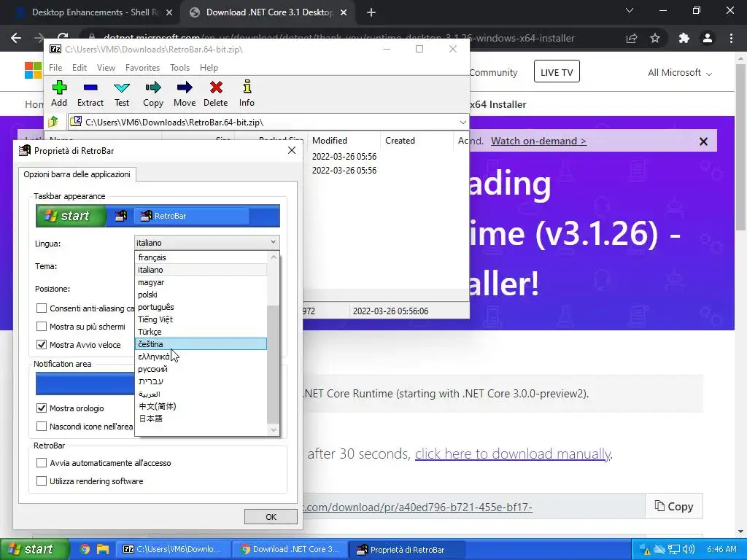This screenshot has height=560, width=747.
Task: Click the tab search chevron in Chrome
Action: tap(630, 10)
